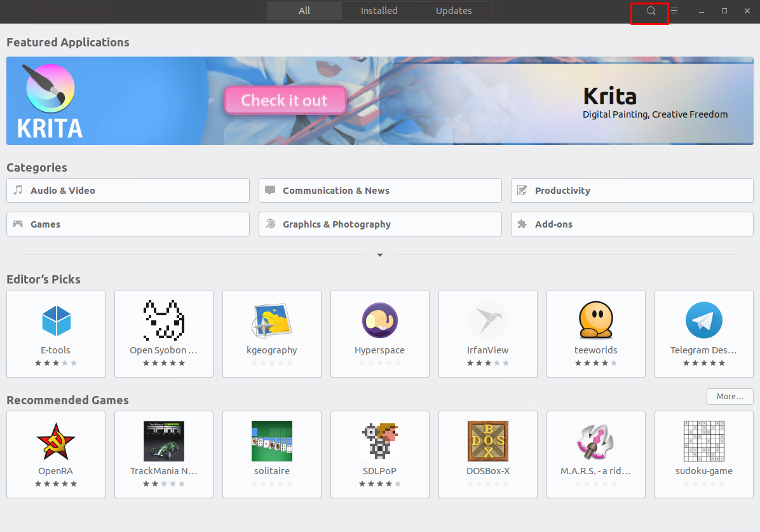The width and height of the screenshot is (760, 532).
Task: Open the hamburger menu icon
Action: [x=674, y=11]
